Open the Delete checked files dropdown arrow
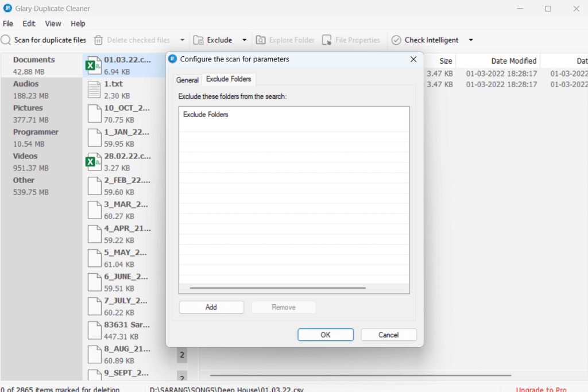This screenshot has height=392, width=588. point(182,40)
